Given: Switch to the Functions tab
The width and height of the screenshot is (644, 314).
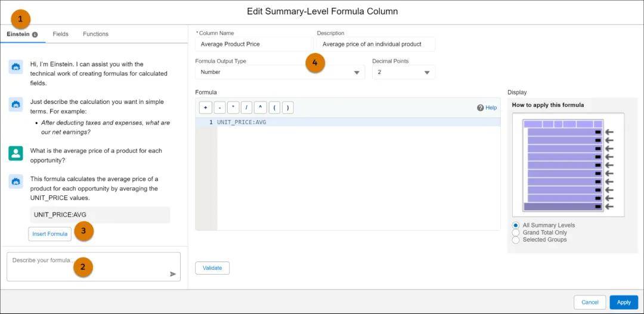Looking at the screenshot, I should pos(95,34).
